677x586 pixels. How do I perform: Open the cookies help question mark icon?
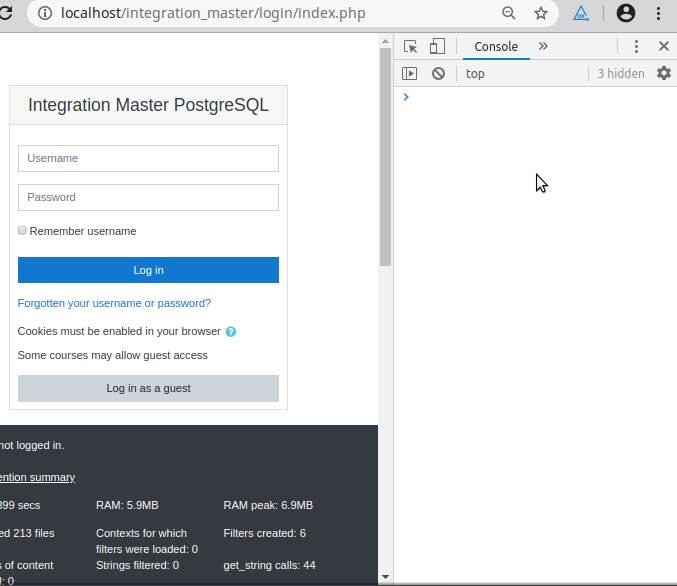(x=231, y=332)
